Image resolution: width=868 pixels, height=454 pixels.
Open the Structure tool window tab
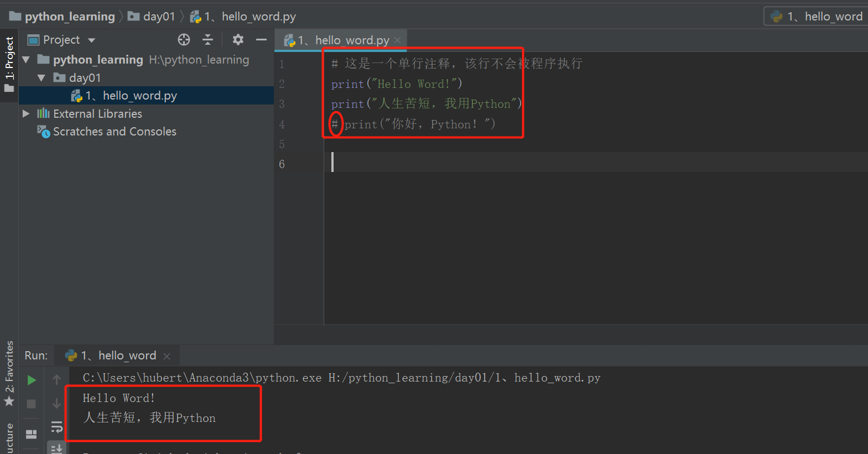click(x=9, y=438)
